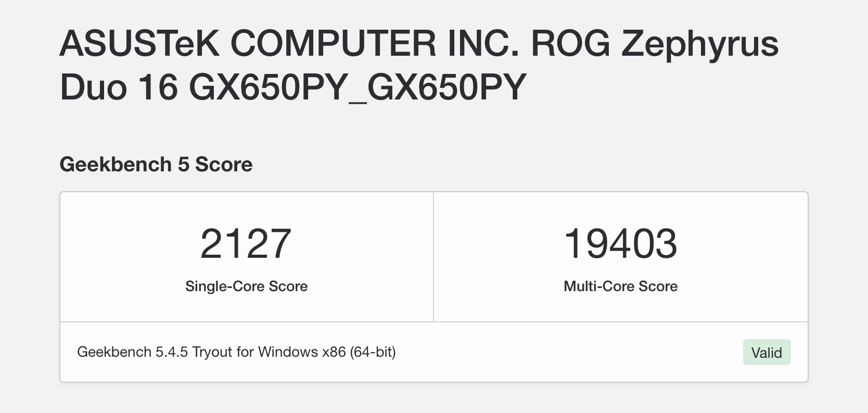868x413 pixels.
Task: Click the x86 architecture text
Action: [x=334, y=352]
